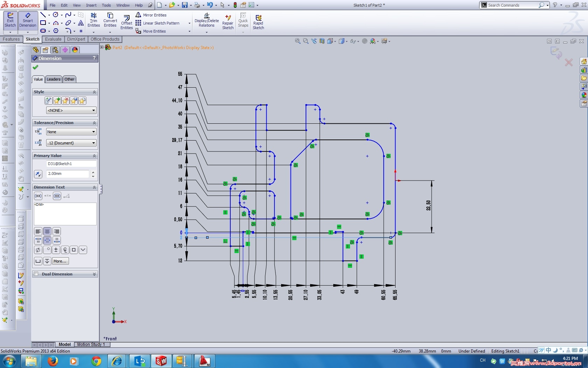This screenshot has width=588, height=368.
Task: Insert the plus/minus symbol
Action: (56, 250)
